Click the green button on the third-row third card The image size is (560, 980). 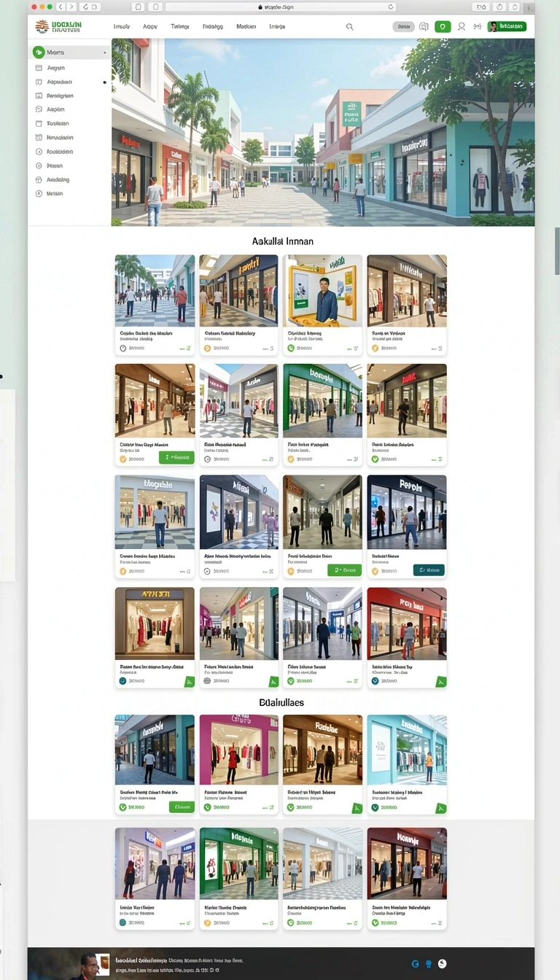click(344, 570)
